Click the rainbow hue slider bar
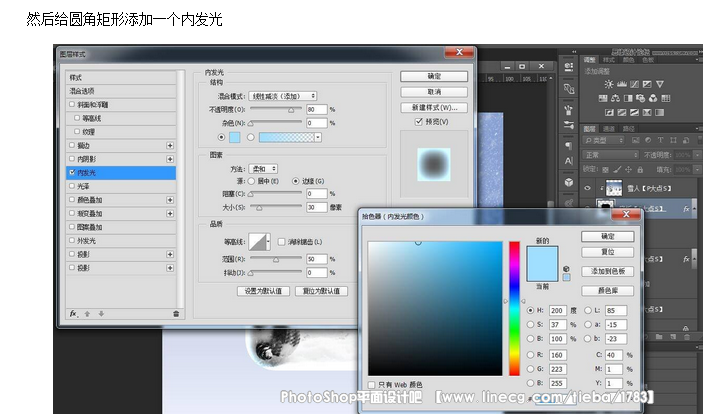This screenshot has height=414, width=704. click(x=514, y=308)
